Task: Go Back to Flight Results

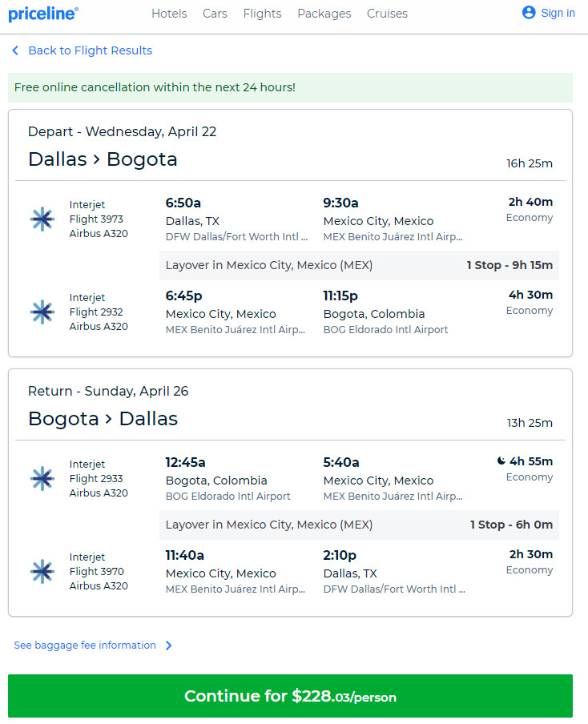Action: pyautogui.click(x=90, y=50)
